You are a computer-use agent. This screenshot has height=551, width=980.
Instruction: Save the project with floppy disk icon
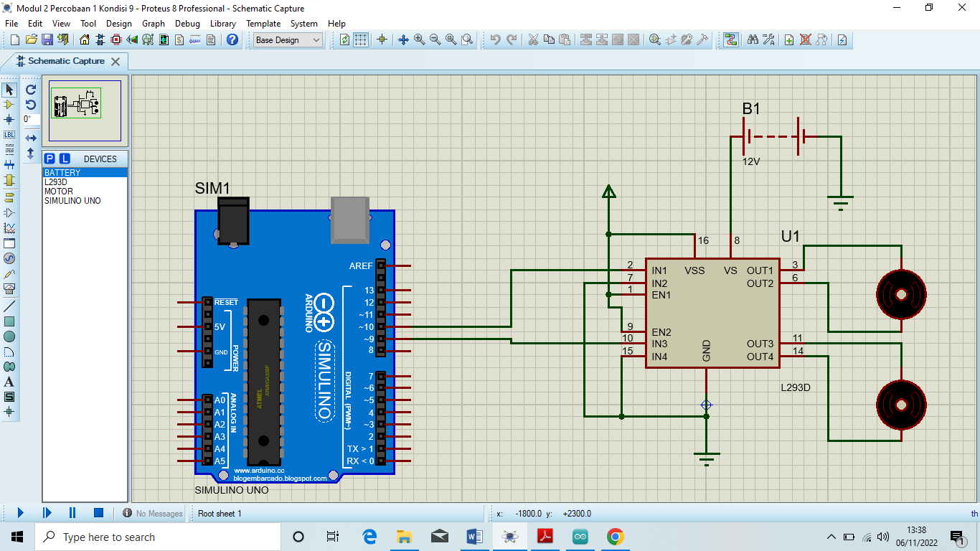[x=47, y=40]
